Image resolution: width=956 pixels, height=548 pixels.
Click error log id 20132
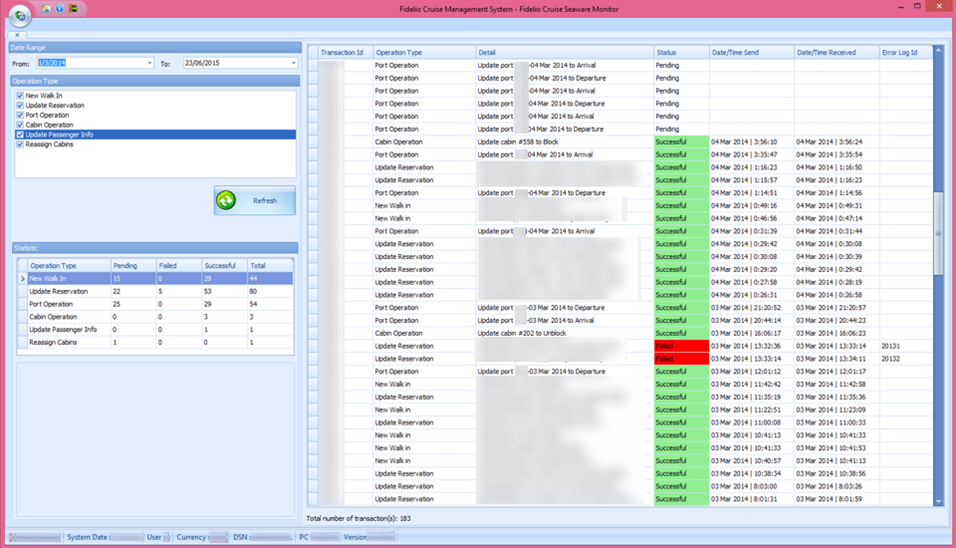coord(890,359)
